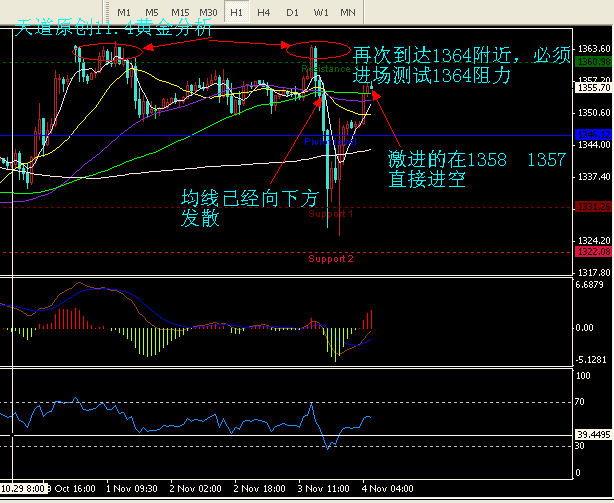Image resolution: width=614 pixels, height=503 pixels.
Task: Switch chart to M1 timeframe
Action: click(x=125, y=11)
